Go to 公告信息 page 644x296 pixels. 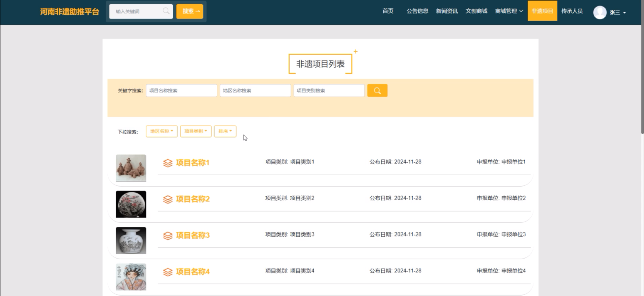pyautogui.click(x=417, y=11)
